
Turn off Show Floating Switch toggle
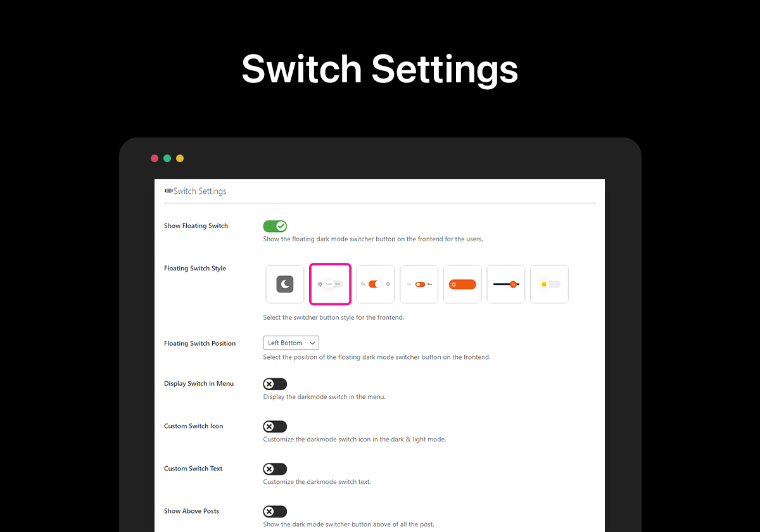(275, 226)
